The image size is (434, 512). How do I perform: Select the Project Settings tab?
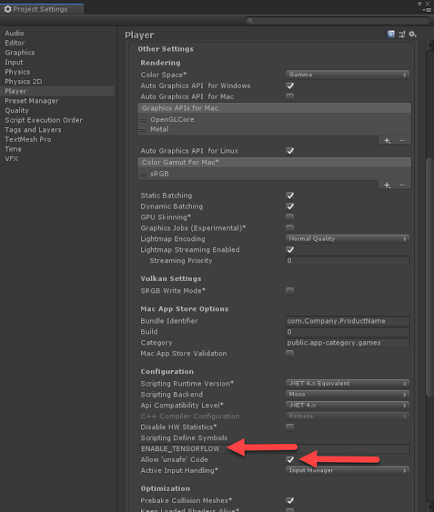[42, 9]
